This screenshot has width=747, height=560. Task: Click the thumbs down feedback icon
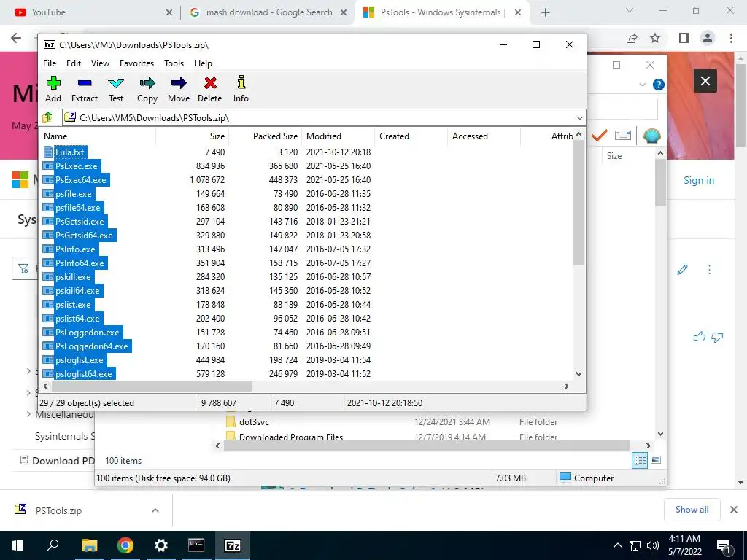[717, 337]
